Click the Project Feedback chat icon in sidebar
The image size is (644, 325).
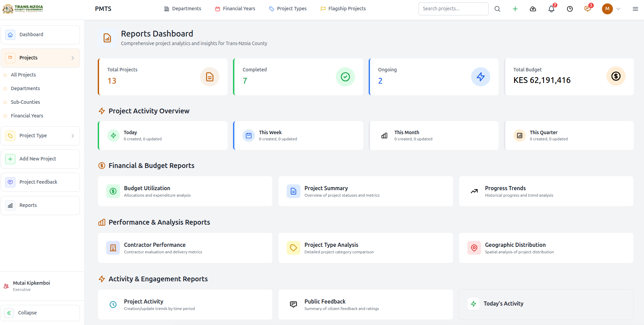click(x=10, y=182)
